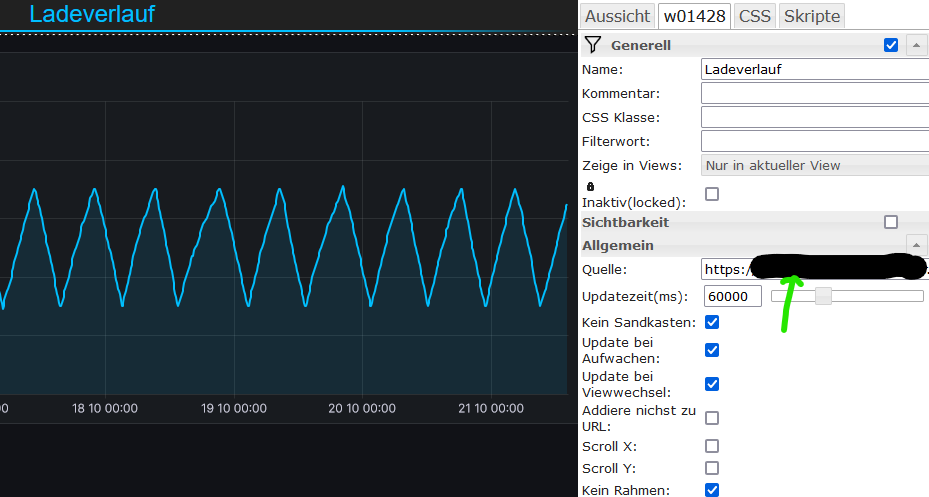Viewport: 929px width, 497px height.
Task: Open the Skripte tab
Action: click(x=811, y=16)
